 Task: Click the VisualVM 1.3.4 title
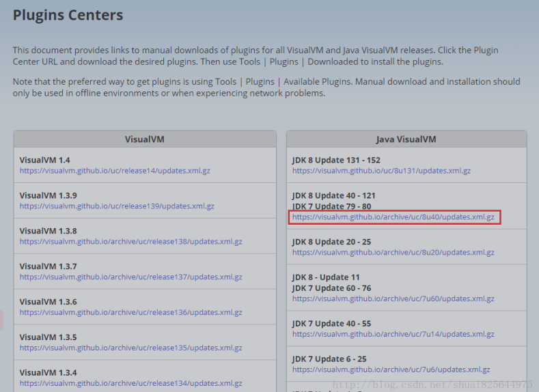(48, 372)
